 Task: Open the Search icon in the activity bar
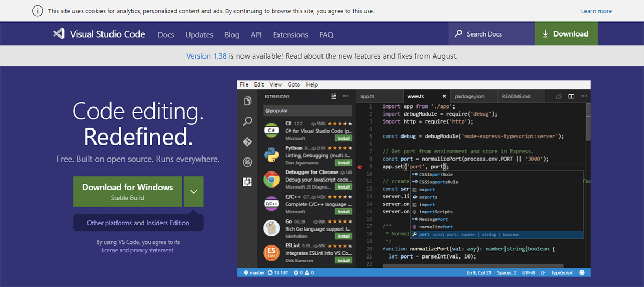tap(247, 121)
